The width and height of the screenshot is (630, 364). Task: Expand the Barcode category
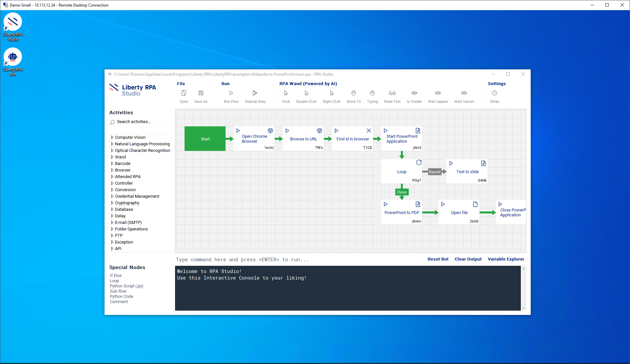tap(112, 164)
